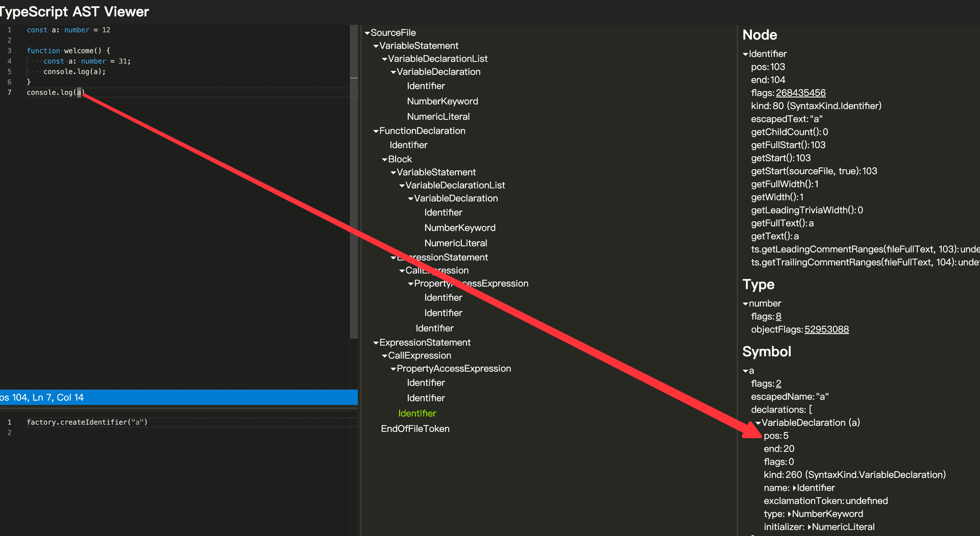980x536 pixels.
Task: Select the EndOfFileToken node
Action: pyautogui.click(x=415, y=429)
